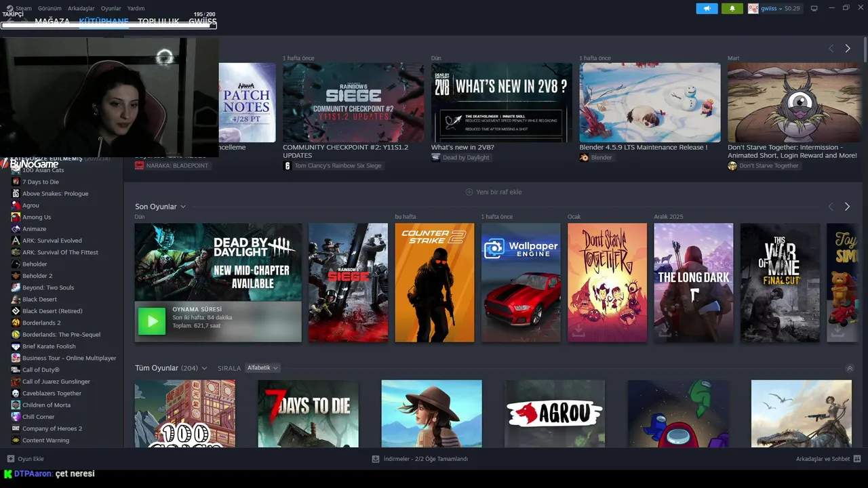Select Wallpaper Engine cover
This screenshot has width=868, height=488.
coord(521,283)
